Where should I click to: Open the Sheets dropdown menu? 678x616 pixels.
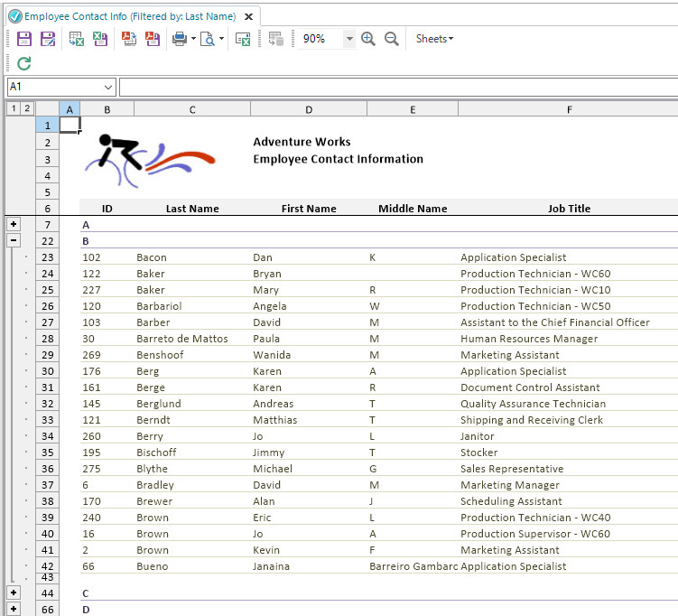pos(434,39)
